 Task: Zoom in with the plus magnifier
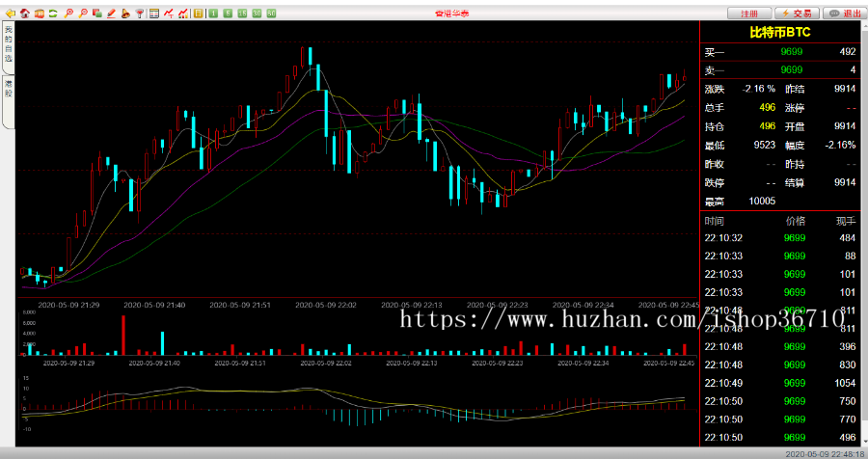coord(68,13)
